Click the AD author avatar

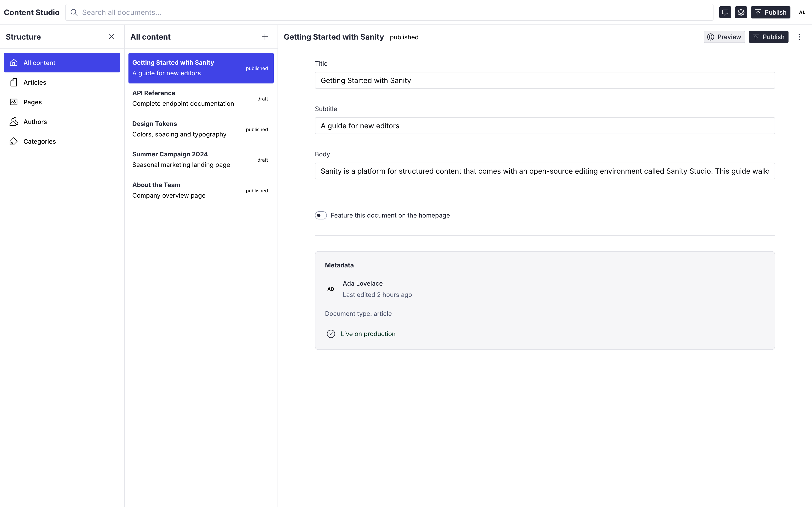(331, 289)
